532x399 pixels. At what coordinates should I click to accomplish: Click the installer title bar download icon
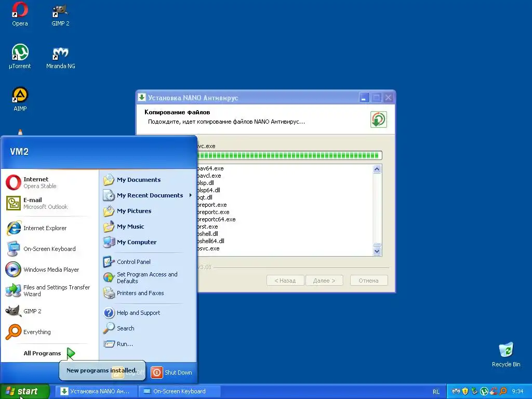click(142, 97)
